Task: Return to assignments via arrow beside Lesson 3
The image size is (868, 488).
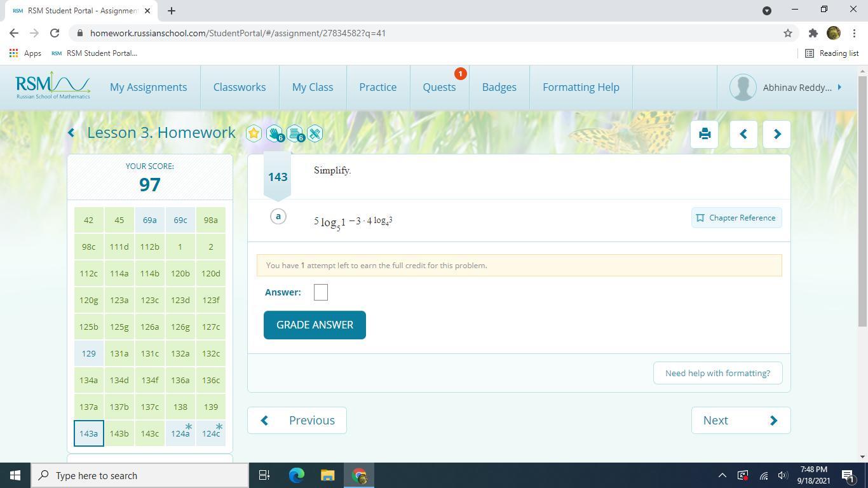Action: 71,133
